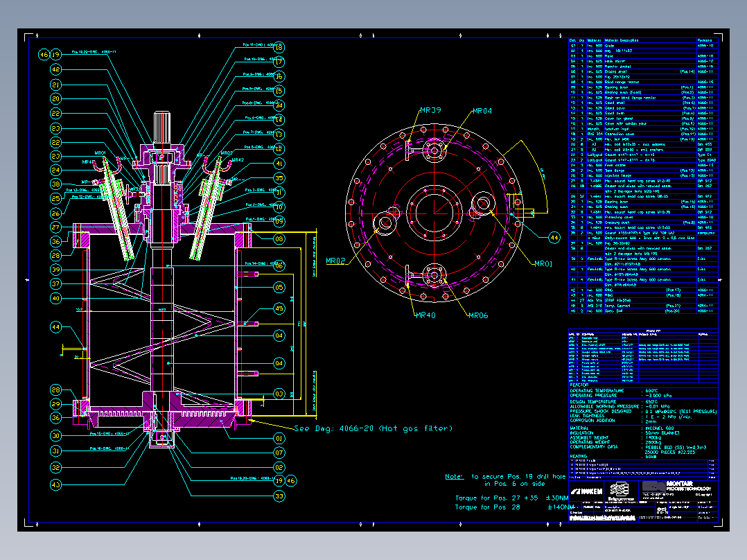The width and height of the screenshot is (747, 560).
Task: Select part balloon number 12
Action: (279, 149)
